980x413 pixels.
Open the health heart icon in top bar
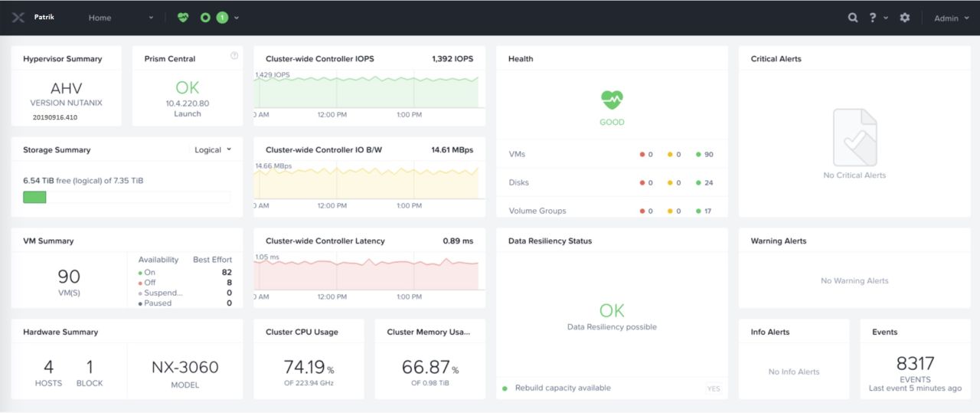pos(182,18)
